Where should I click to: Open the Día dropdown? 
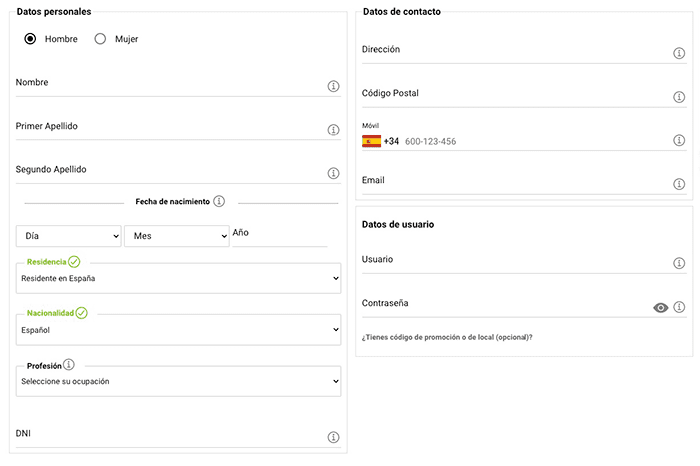pos(68,236)
